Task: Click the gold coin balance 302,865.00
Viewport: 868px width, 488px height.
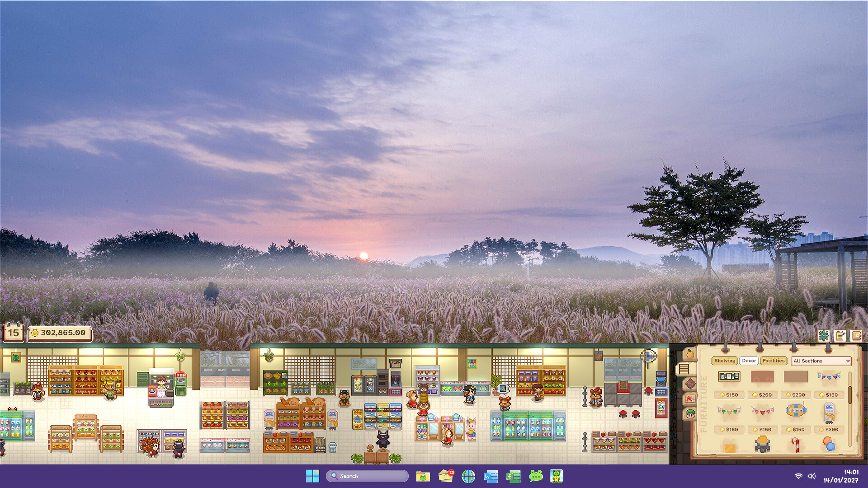Action: tap(60, 333)
